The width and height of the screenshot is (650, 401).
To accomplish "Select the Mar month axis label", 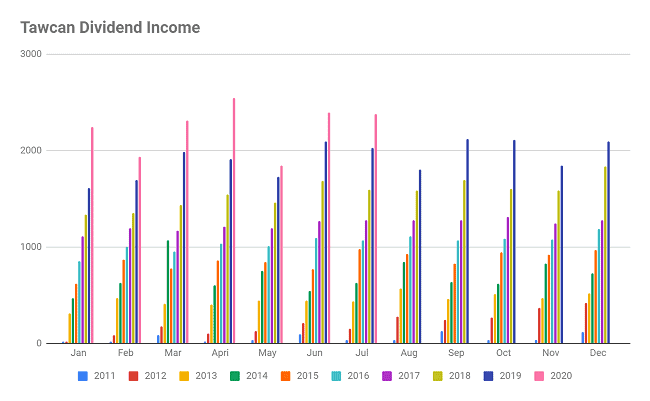I will [x=172, y=354].
